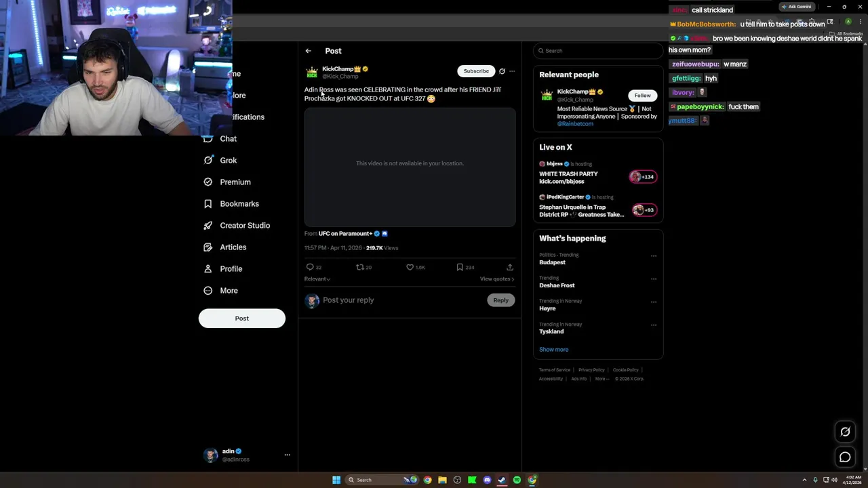Open the Deshae Frost trend
This screenshot has height=488, width=868.
coord(557,285)
